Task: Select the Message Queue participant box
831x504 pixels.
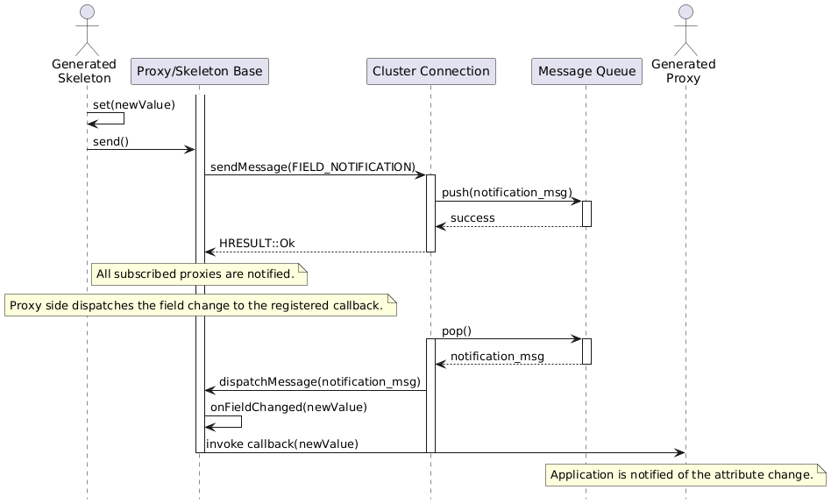Action: [x=586, y=72]
